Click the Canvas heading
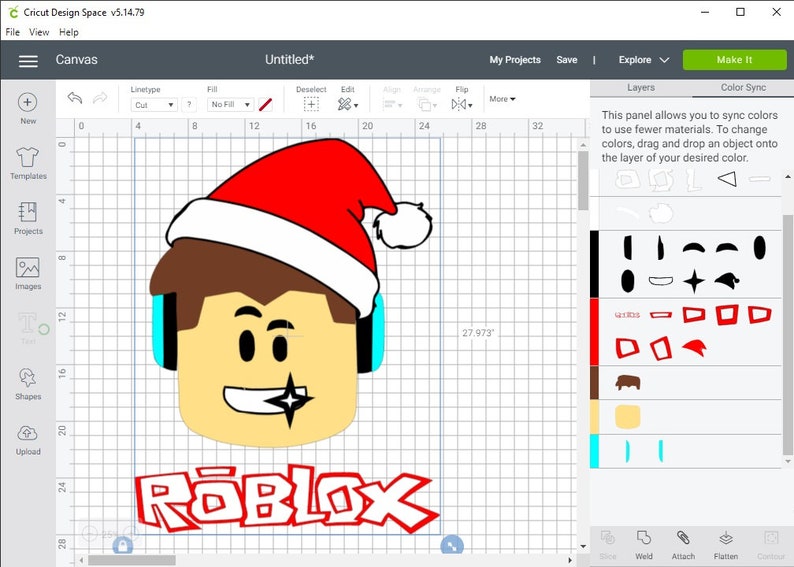Image resolution: width=794 pixels, height=567 pixels. pyautogui.click(x=76, y=59)
